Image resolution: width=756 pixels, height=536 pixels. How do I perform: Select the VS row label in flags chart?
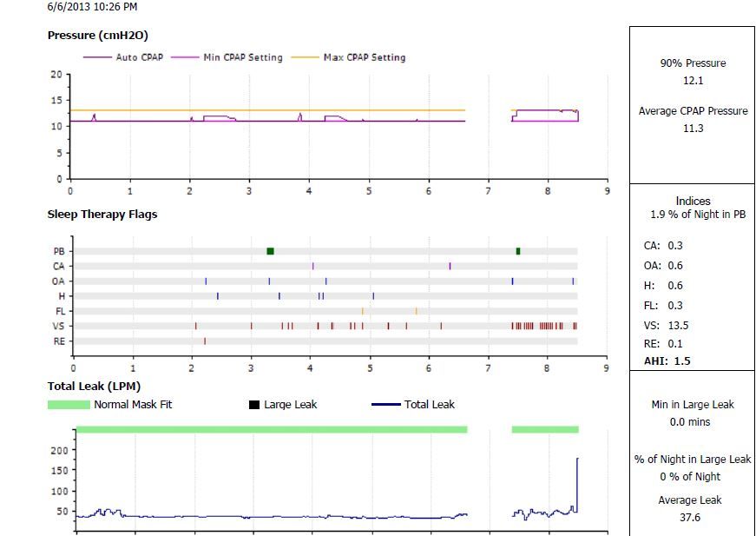pyautogui.click(x=58, y=327)
